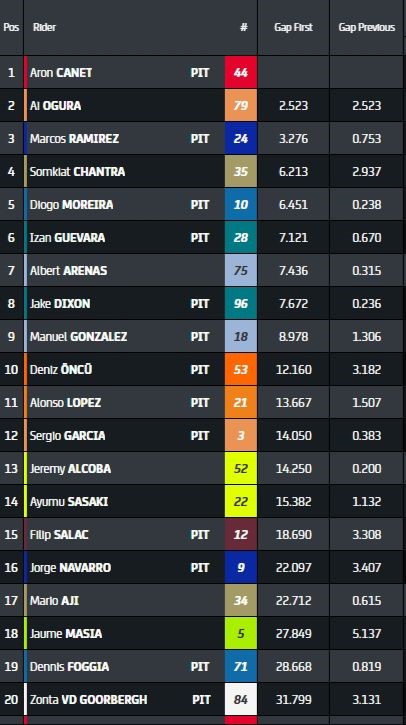Click the 31.799 gap value for position 20
Image resolution: width=406 pixels, height=725 pixels.
(294, 700)
